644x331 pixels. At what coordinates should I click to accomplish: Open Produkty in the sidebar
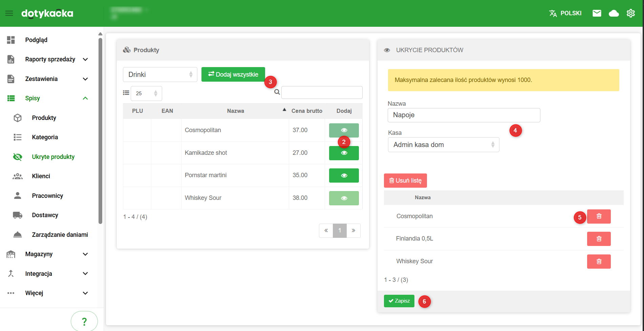44,118
